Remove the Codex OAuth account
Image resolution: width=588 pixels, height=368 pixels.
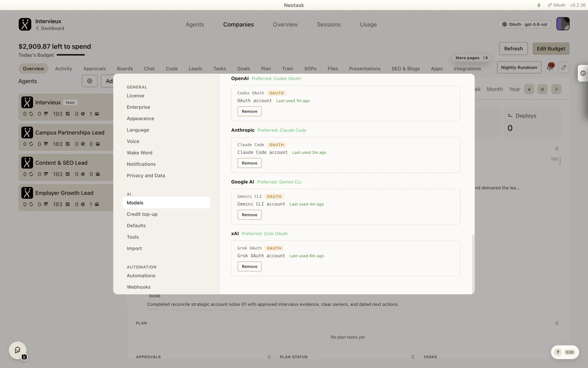coord(250,112)
